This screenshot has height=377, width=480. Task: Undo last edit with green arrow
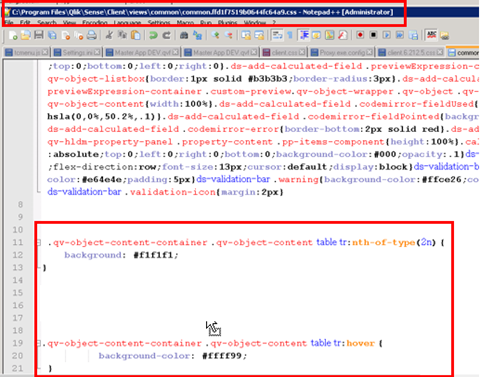[x=153, y=35]
